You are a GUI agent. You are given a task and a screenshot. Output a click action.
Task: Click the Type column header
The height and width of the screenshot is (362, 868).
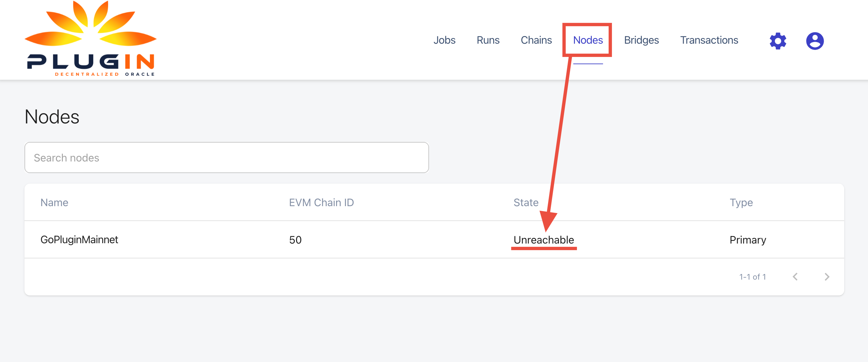[x=741, y=202]
